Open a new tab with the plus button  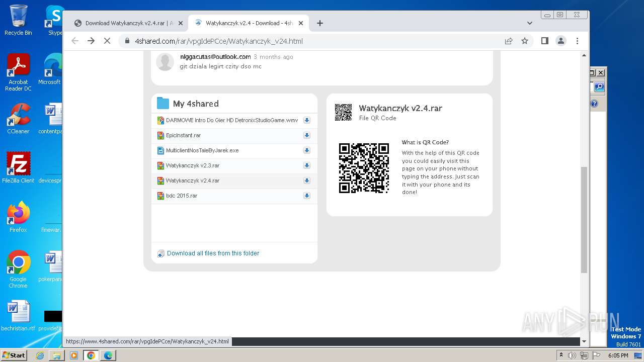coord(320,23)
